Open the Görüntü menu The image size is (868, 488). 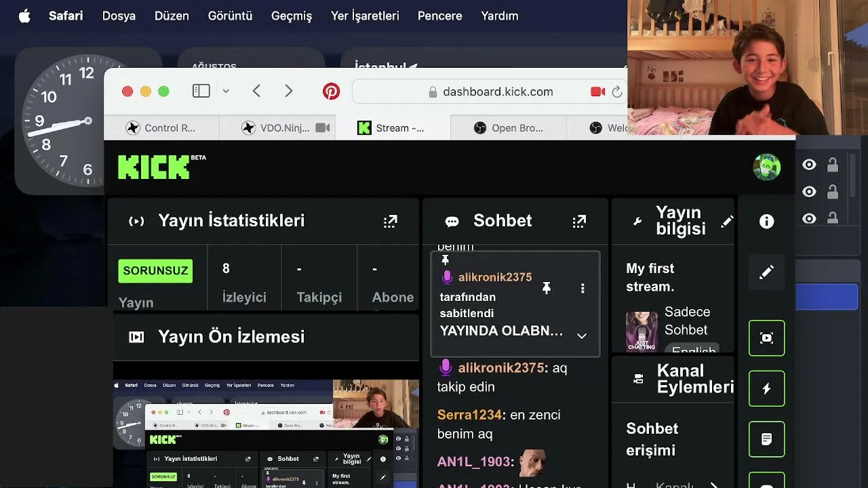coord(230,16)
